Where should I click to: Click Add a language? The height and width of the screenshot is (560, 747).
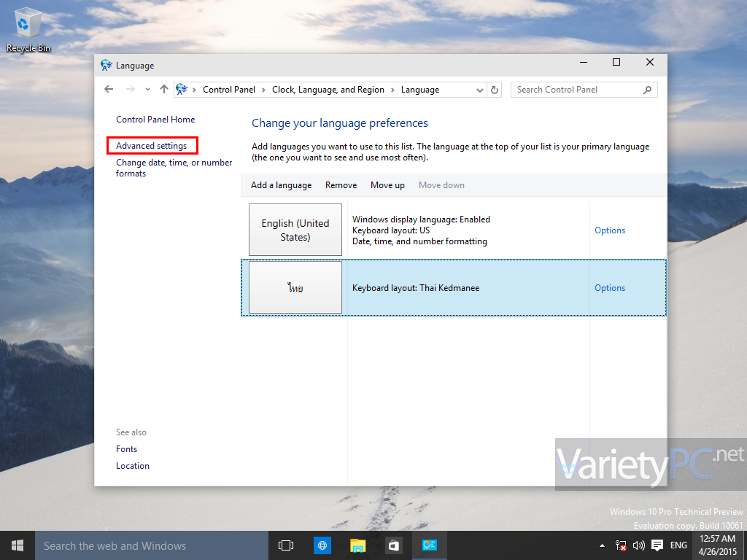pos(281,185)
